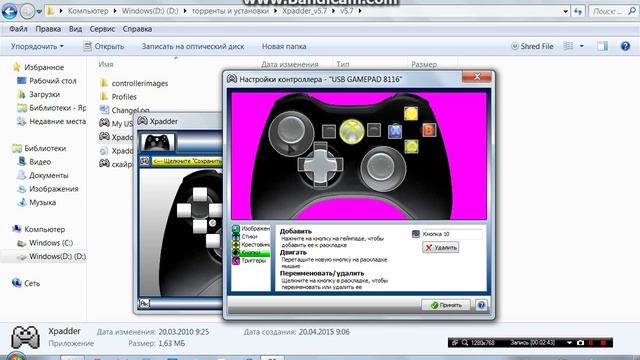
Task: Open Документы library in sidebar
Action: click(49, 175)
